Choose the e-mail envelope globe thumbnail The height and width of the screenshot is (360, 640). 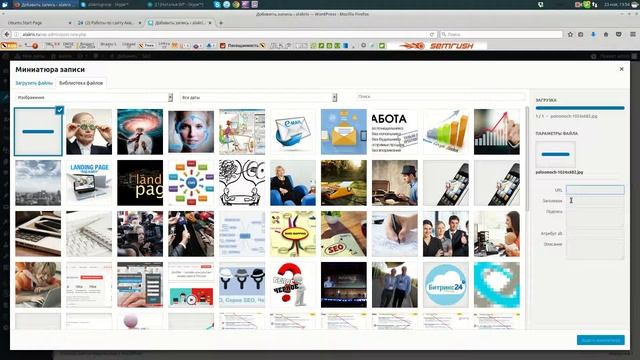pyautogui.click(x=293, y=132)
